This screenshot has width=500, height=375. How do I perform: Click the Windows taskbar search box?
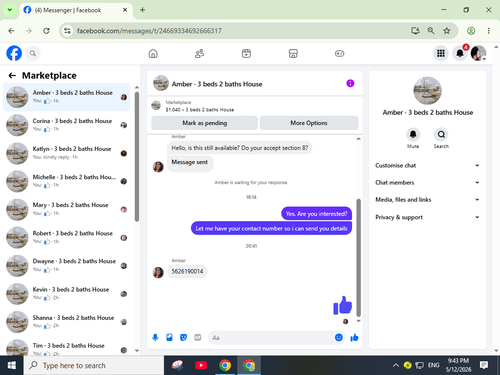coord(94,365)
